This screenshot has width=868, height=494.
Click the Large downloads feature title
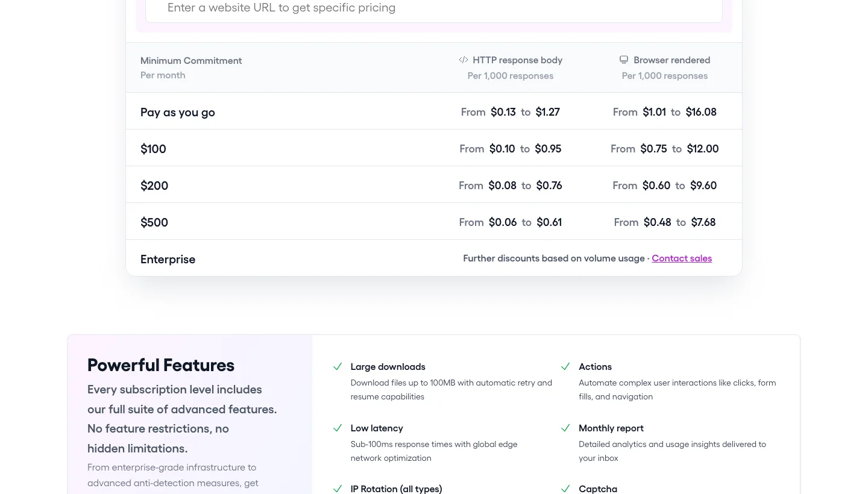pyautogui.click(x=388, y=366)
